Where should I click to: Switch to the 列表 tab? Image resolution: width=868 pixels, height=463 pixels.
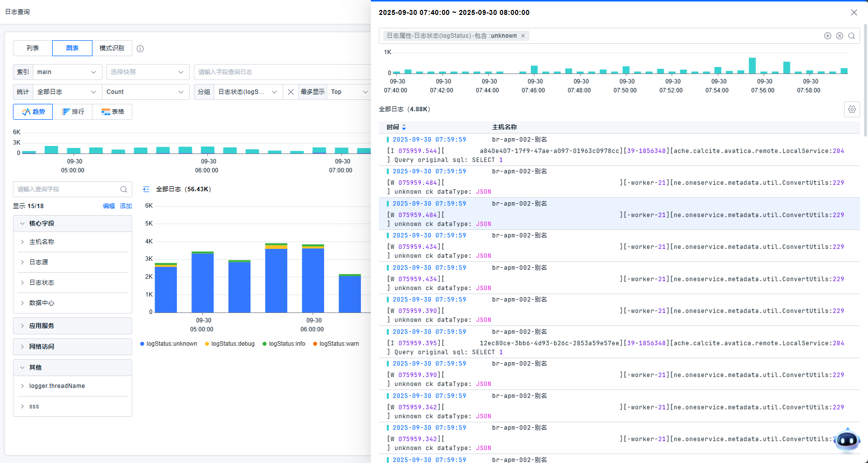point(33,48)
